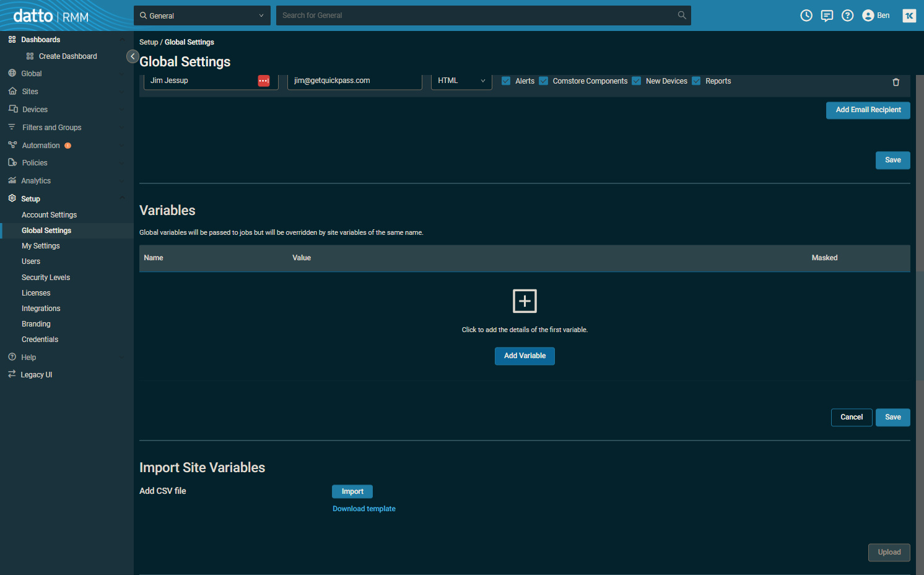Click the Filters and Groups icon

tap(12, 127)
